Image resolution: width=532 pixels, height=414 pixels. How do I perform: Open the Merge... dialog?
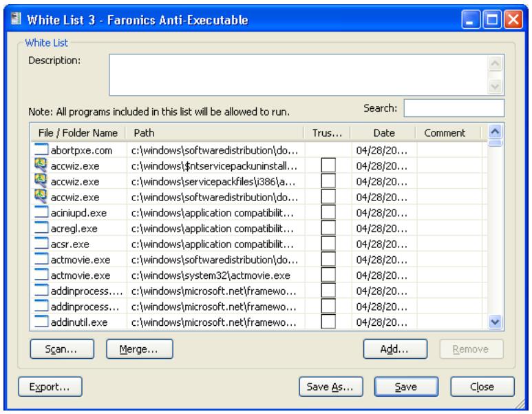[x=140, y=349]
